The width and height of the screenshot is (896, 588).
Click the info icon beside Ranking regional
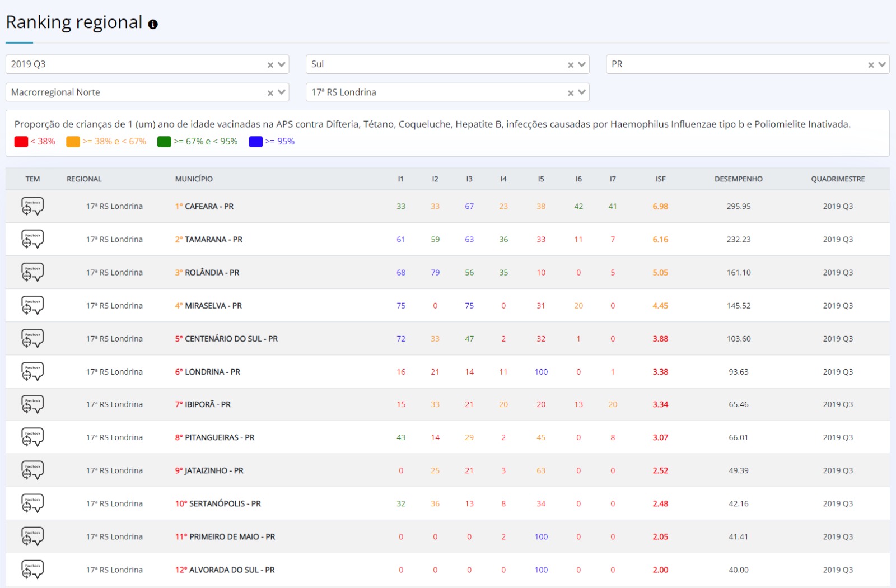pos(153,24)
